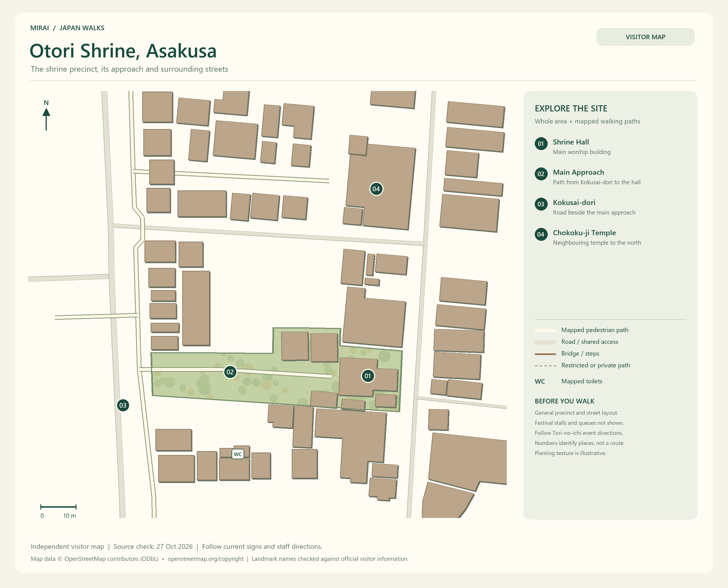The width and height of the screenshot is (728, 588).
Task: Choose legend badge 03 beside Kokusai-dori
Action: 541,204
